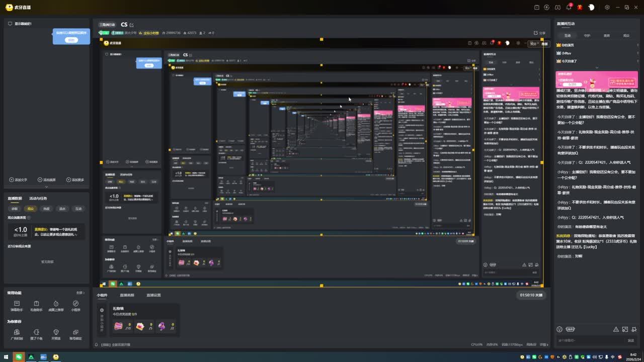
Task: Open settings gear in the title bar
Action: point(607,7)
